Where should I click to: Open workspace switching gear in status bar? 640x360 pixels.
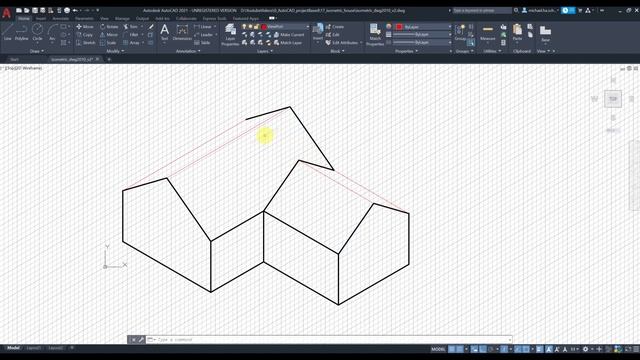(x=585, y=349)
